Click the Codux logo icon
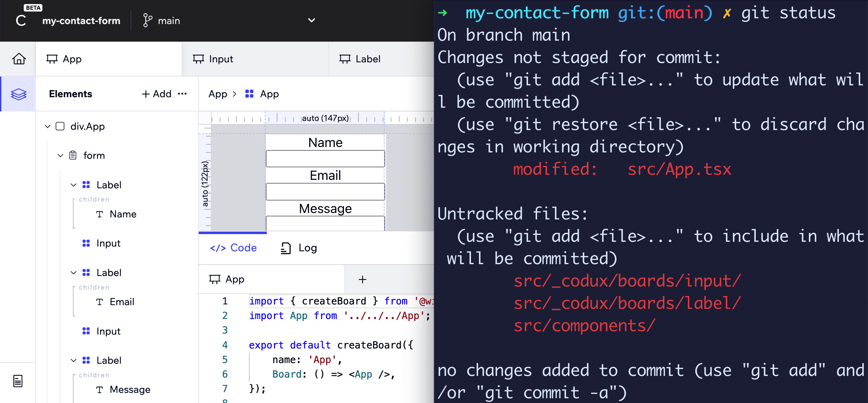868x403 pixels. (21, 21)
